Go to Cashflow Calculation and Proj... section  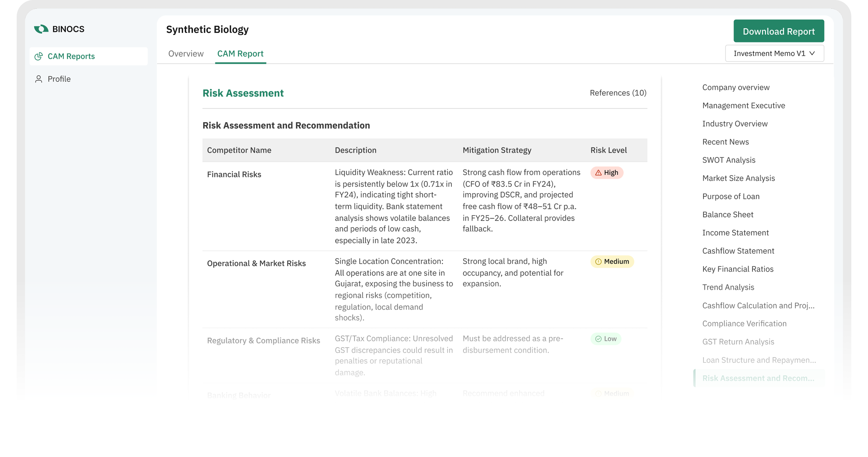tap(758, 305)
